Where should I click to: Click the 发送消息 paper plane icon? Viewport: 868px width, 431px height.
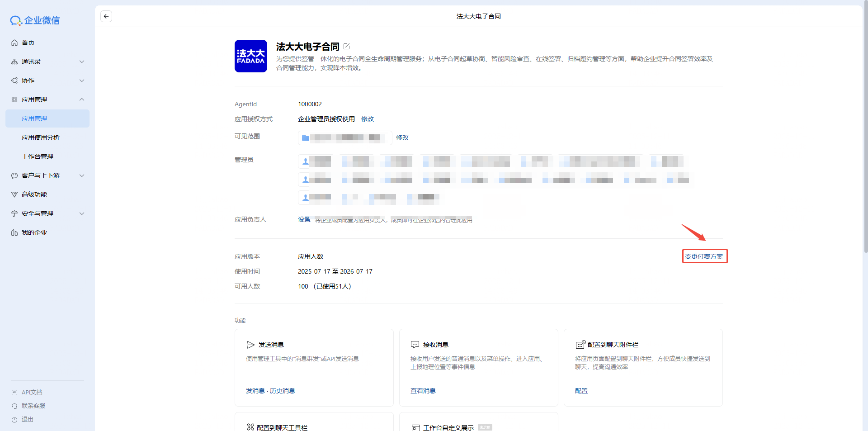pos(251,345)
